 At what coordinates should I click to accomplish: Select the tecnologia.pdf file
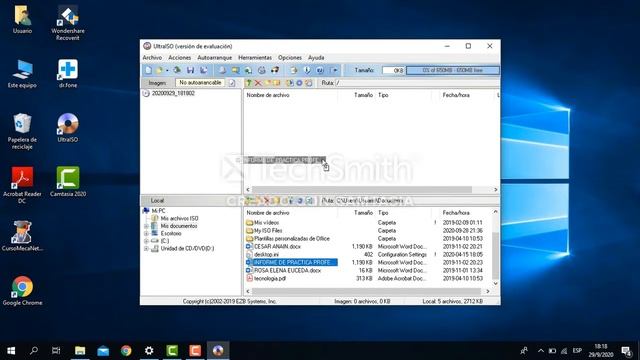pos(270,278)
